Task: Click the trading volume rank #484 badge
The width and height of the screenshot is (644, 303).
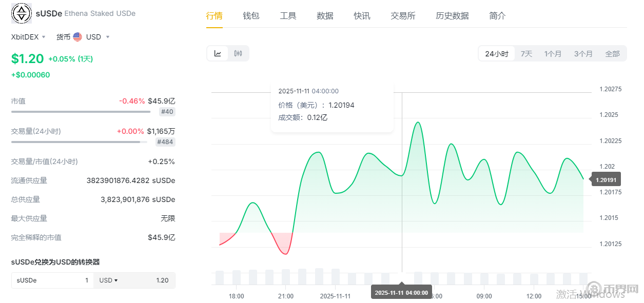Action: 165,142
